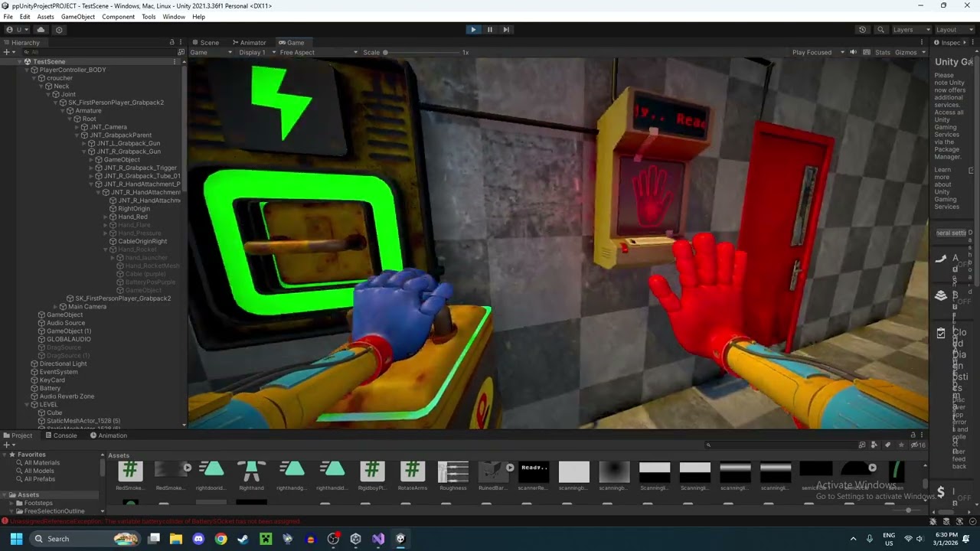Open the Edit menu
Viewport: 980px width, 551px height.
25,17
